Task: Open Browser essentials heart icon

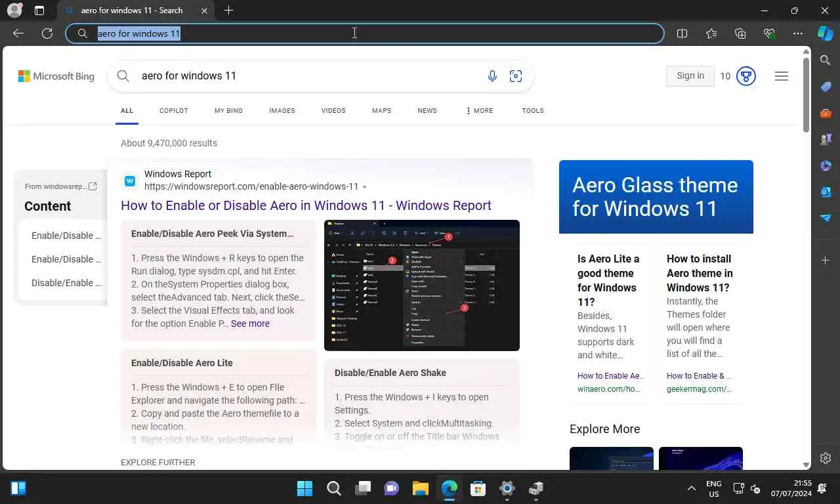Action: click(769, 33)
